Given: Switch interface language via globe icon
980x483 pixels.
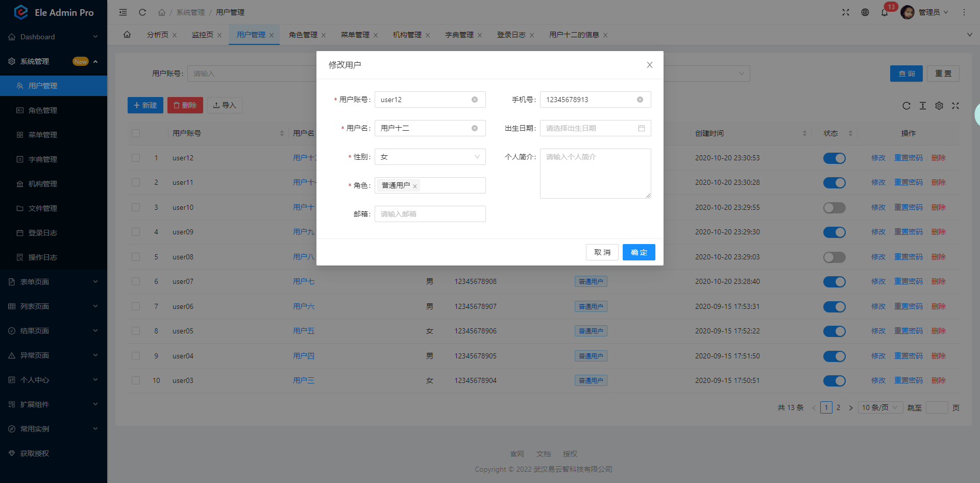Looking at the screenshot, I should pyautogui.click(x=865, y=12).
